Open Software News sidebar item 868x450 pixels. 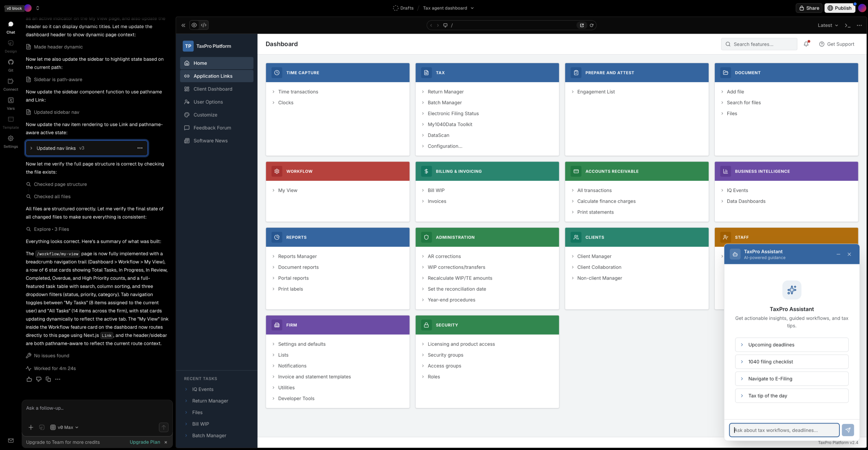point(210,140)
